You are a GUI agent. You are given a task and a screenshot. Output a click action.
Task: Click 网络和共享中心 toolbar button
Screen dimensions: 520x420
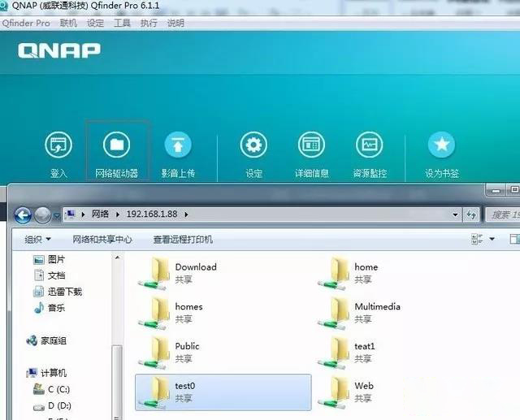click(x=102, y=239)
